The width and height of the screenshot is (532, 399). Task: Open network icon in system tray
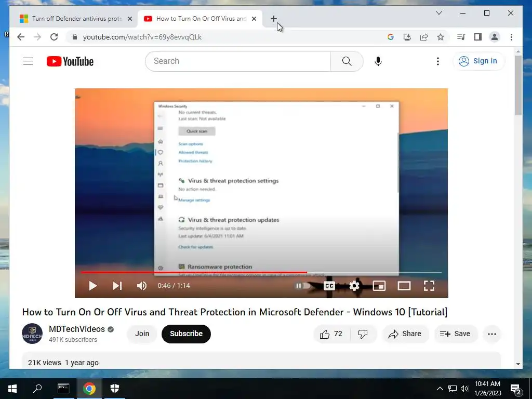453,389
